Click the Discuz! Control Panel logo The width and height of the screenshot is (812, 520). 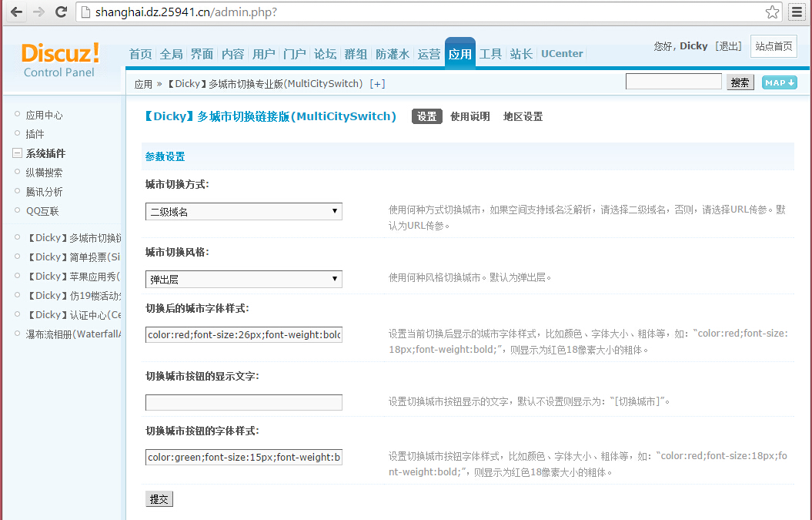(60, 60)
